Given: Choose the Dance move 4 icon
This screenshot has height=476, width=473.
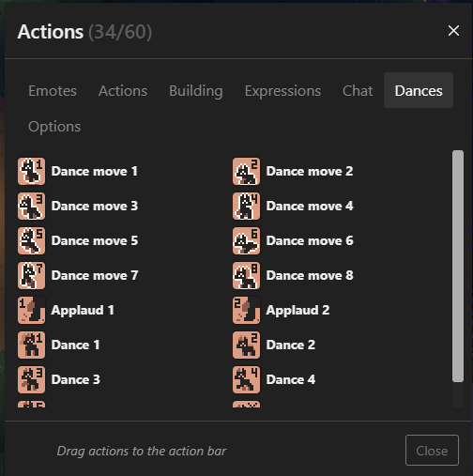Looking at the screenshot, I should coord(246,206).
